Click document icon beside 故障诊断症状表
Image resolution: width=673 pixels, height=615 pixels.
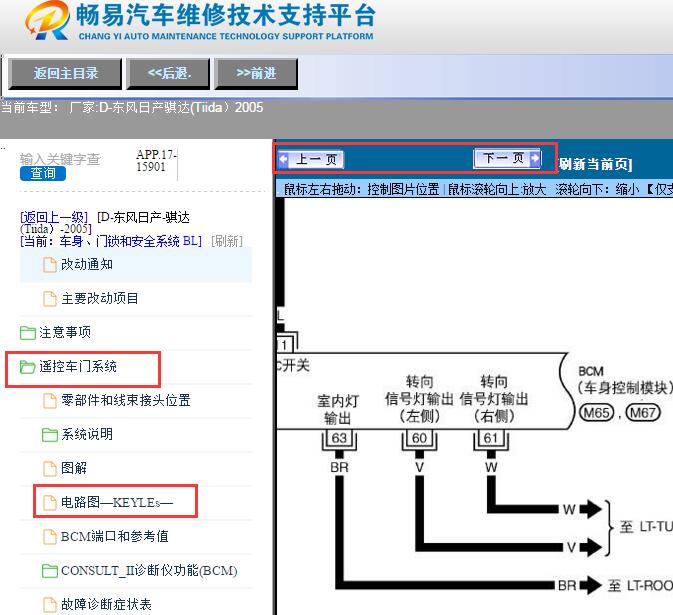point(50,605)
